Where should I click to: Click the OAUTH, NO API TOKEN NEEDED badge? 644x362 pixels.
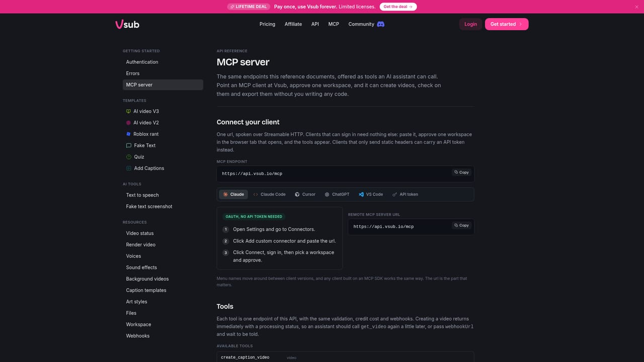pos(254,217)
